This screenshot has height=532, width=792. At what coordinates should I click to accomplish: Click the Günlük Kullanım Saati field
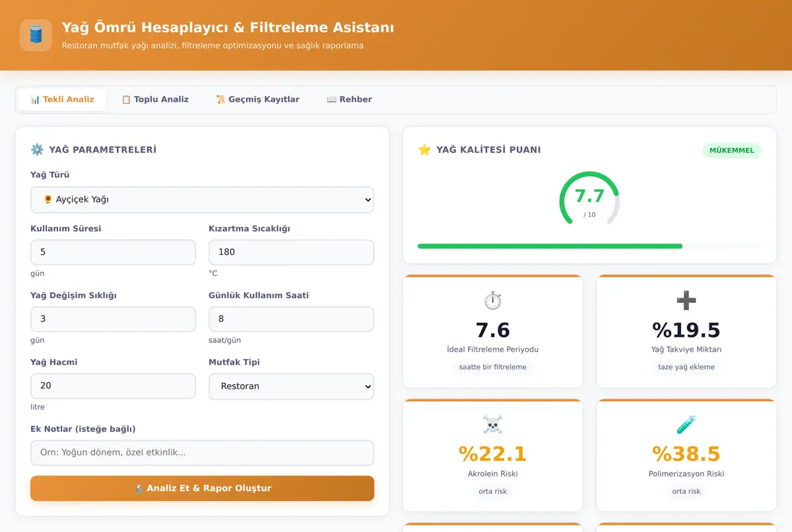[x=291, y=319]
